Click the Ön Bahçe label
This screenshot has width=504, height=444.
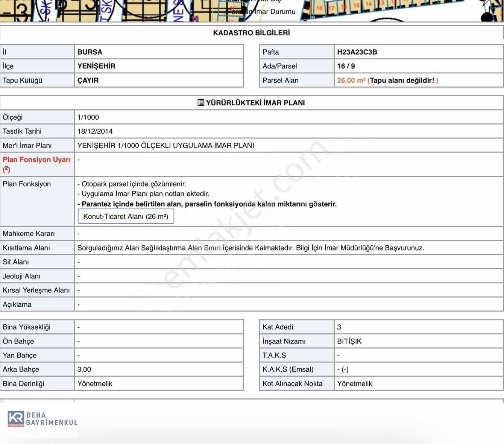18,341
